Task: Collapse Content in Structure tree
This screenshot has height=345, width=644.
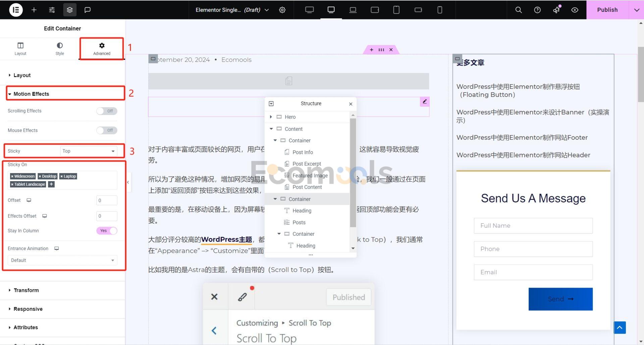Action: point(271,129)
